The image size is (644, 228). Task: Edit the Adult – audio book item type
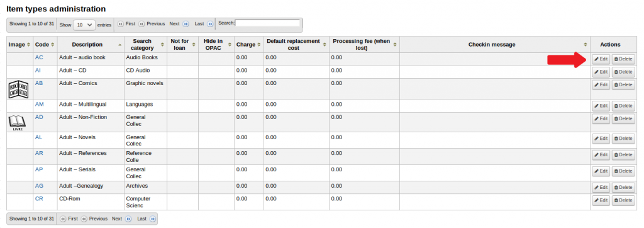click(x=601, y=59)
